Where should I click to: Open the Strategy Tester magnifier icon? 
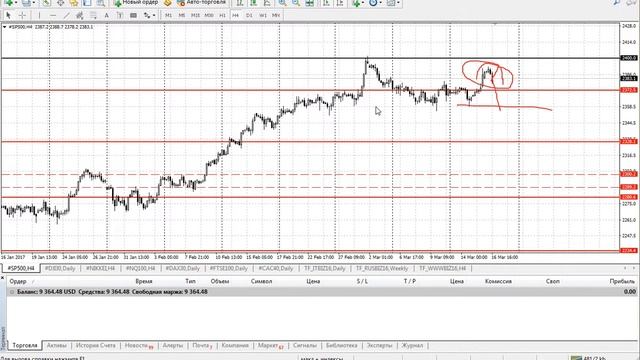coord(100,2)
